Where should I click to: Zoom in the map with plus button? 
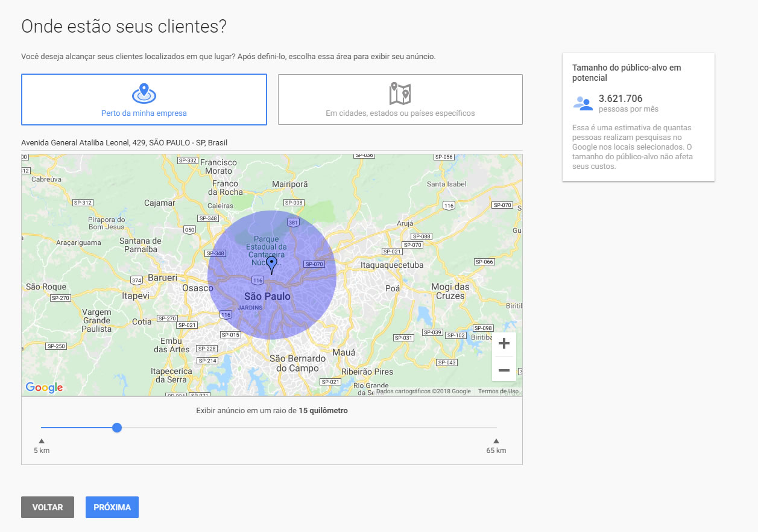[504, 344]
